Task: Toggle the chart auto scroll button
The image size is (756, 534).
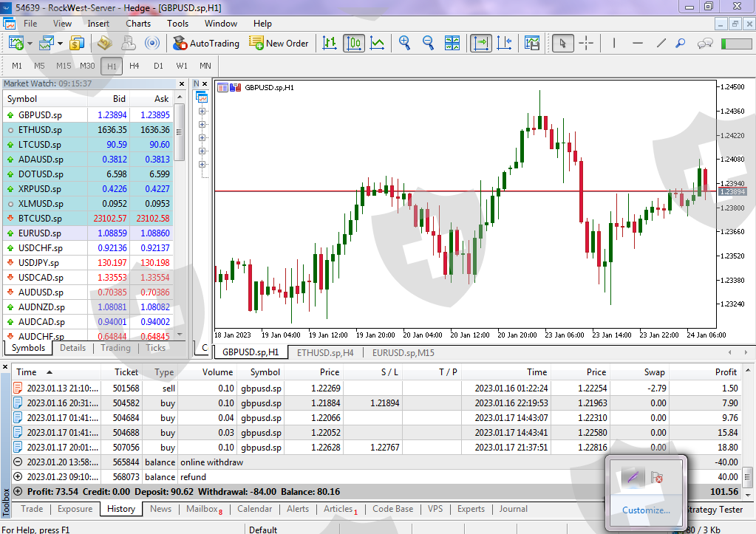Action: [x=480, y=44]
